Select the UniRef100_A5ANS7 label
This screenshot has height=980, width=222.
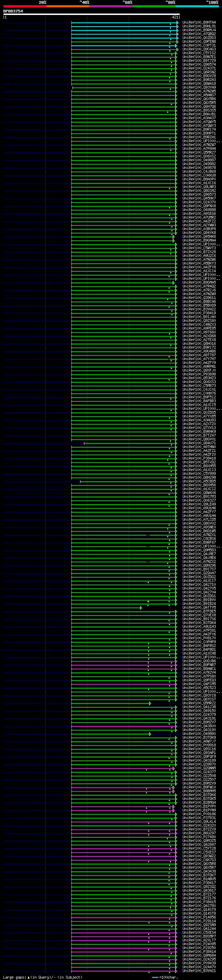point(199,95)
